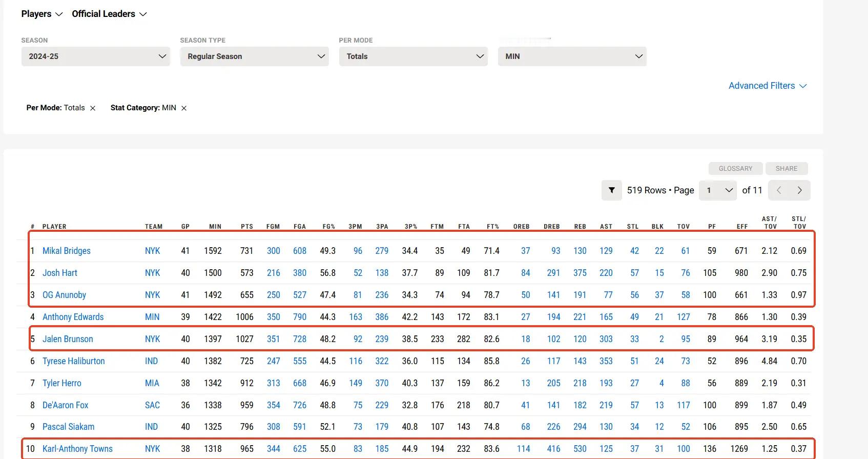Expand Advanced Filters
Image resolution: width=868 pixels, height=459 pixels.
click(768, 86)
